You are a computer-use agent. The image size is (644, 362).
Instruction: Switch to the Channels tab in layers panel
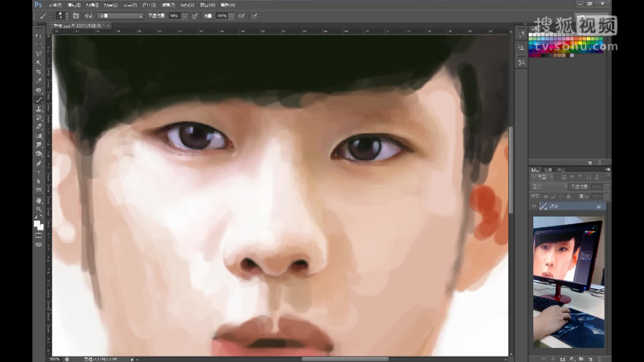548,170
